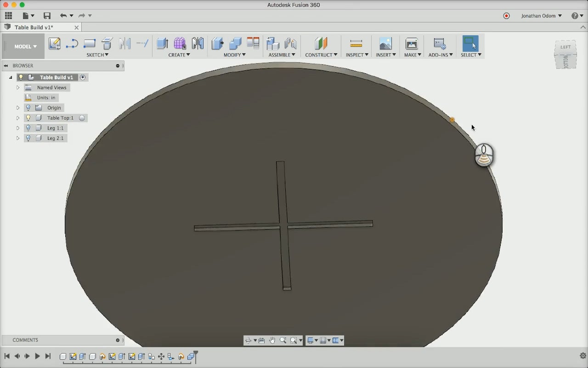Jump to the timeline beginning
The image size is (588, 368).
[7, 356]
